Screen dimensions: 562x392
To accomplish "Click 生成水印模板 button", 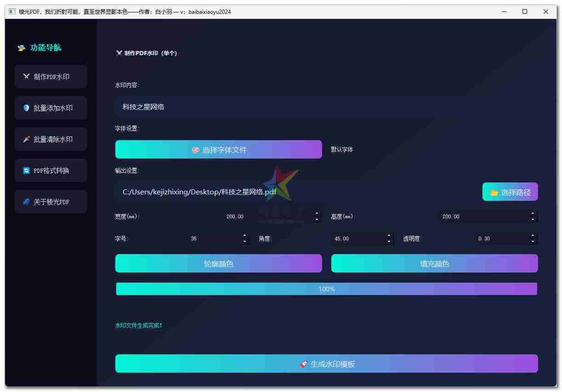I will click(326, 364).
